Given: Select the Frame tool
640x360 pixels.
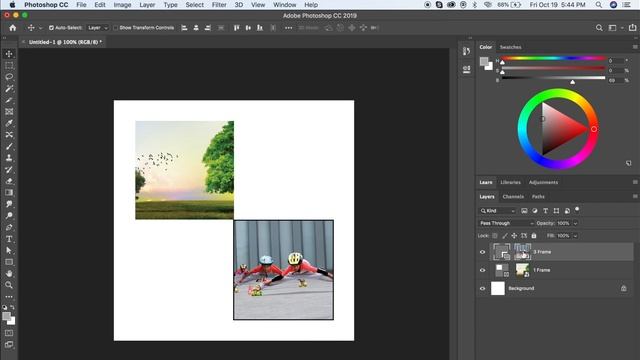Looking at the screenshot, I should pos(9,111).
